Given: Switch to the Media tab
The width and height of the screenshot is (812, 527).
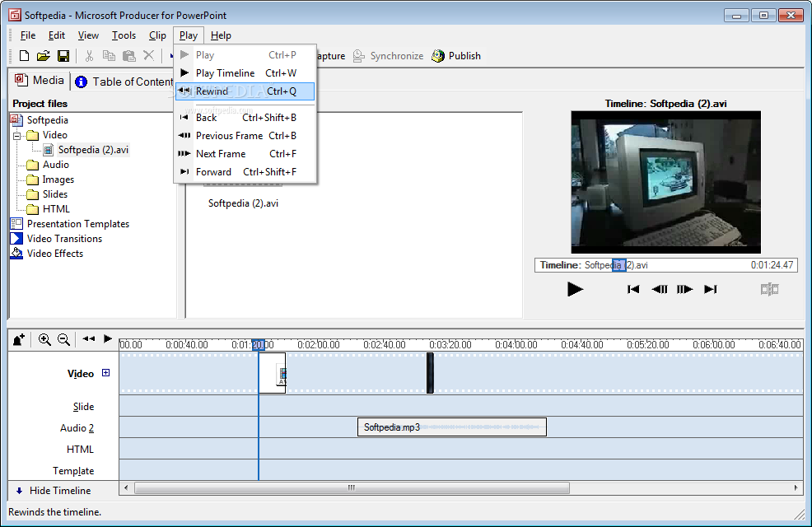Looking at the screenshot, I should 40,80.
